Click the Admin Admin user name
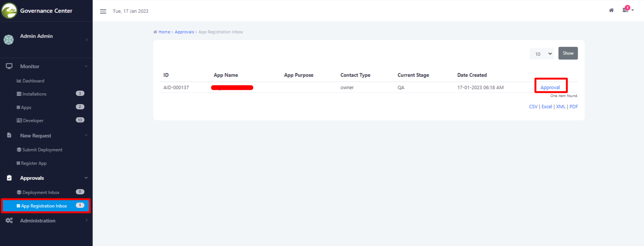This screenshot has height=246, width=644. [36, 36]
